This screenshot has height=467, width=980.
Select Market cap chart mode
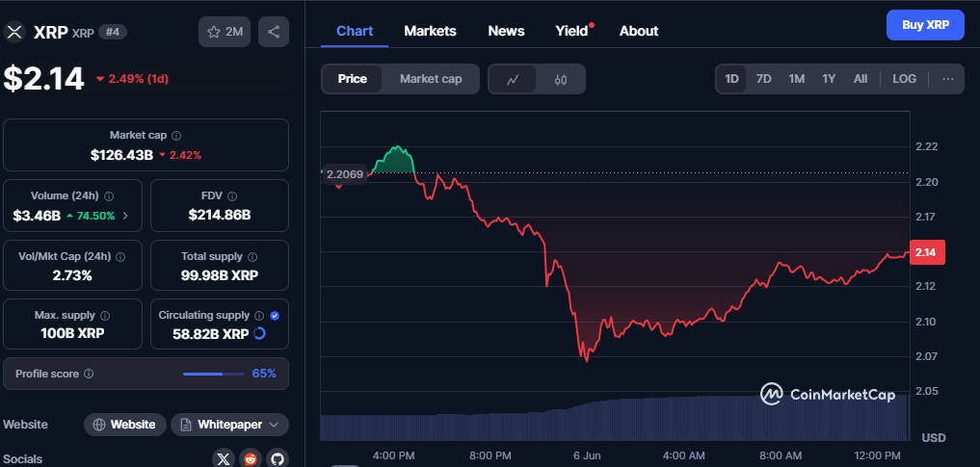point(432,79)
